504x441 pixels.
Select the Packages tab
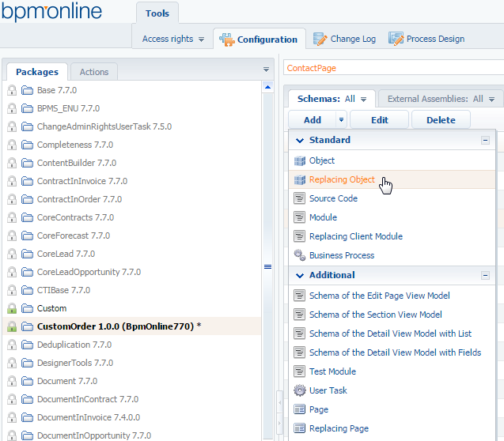point(37,72)
